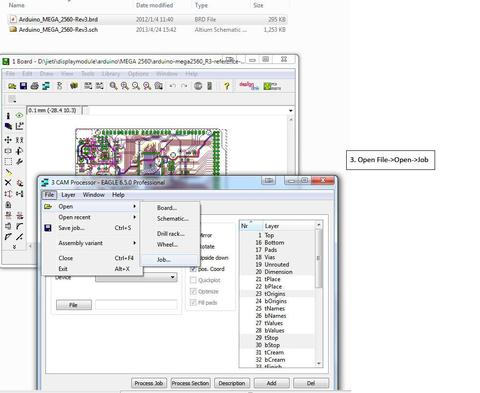Click the Print icon in Board toolbar

[34, 86]
